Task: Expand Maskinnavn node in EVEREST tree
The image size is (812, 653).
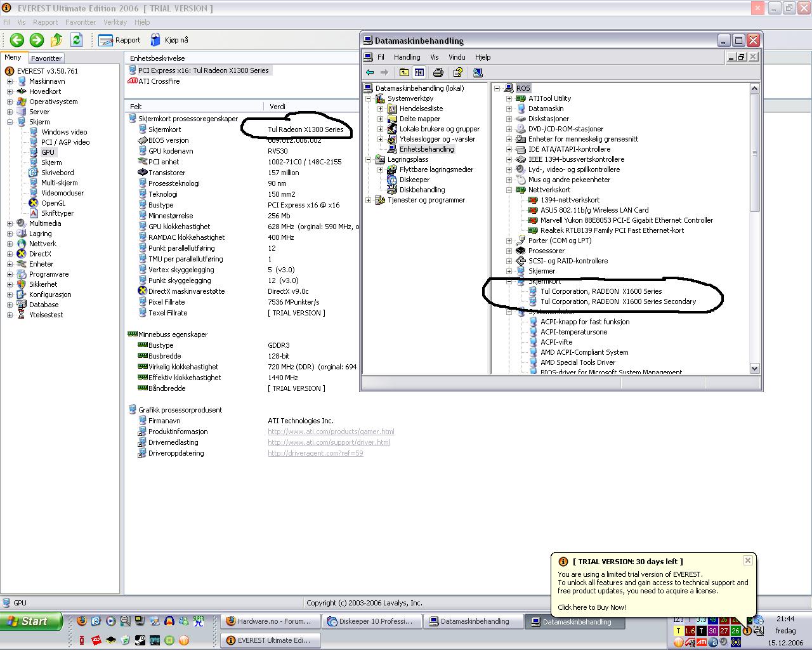Action: (x=10, y=81)
